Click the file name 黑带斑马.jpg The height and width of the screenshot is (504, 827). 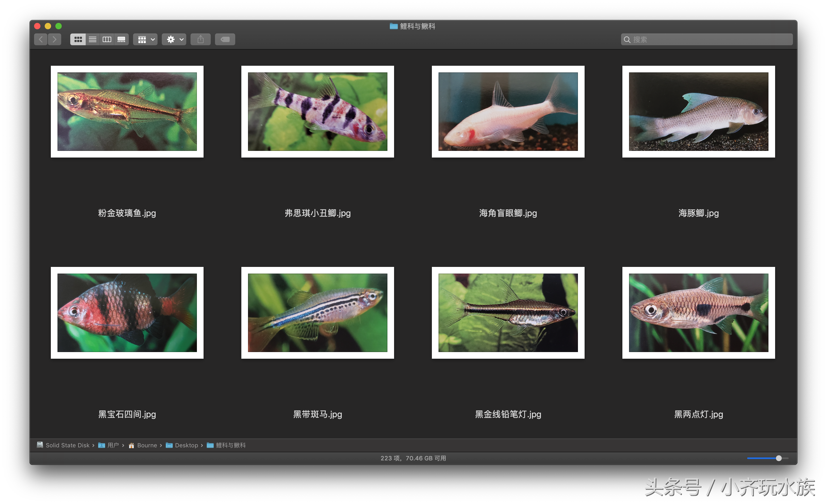[318, 414]
